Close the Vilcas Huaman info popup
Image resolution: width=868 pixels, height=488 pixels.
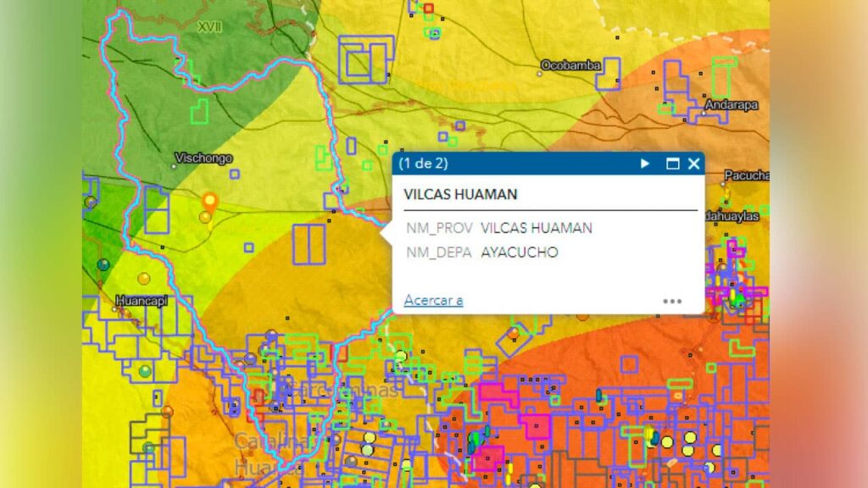[x=693, y=164]
